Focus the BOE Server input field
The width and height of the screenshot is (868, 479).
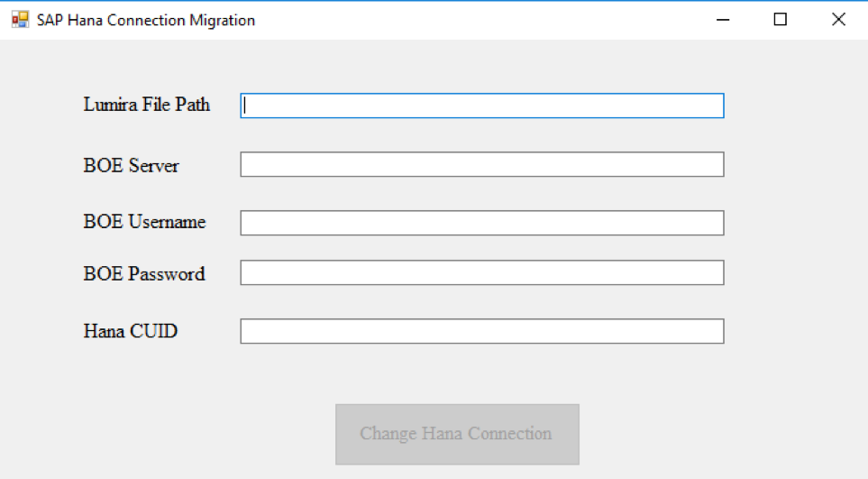click(x=481, y=164)
